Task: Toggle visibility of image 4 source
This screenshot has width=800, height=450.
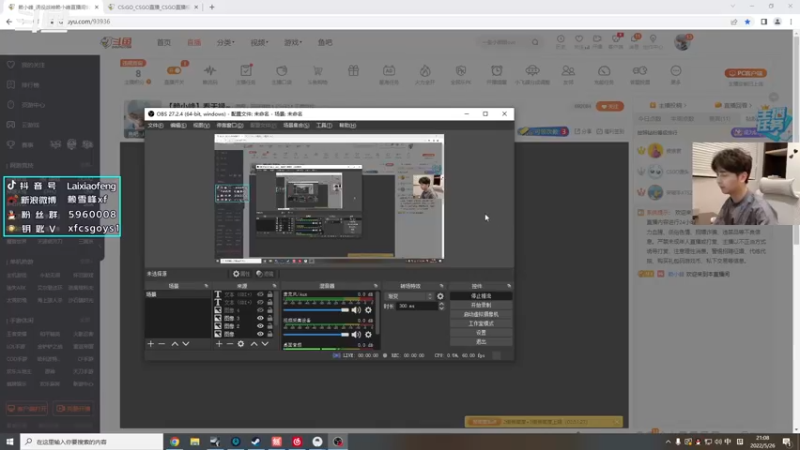Action: 260,310
